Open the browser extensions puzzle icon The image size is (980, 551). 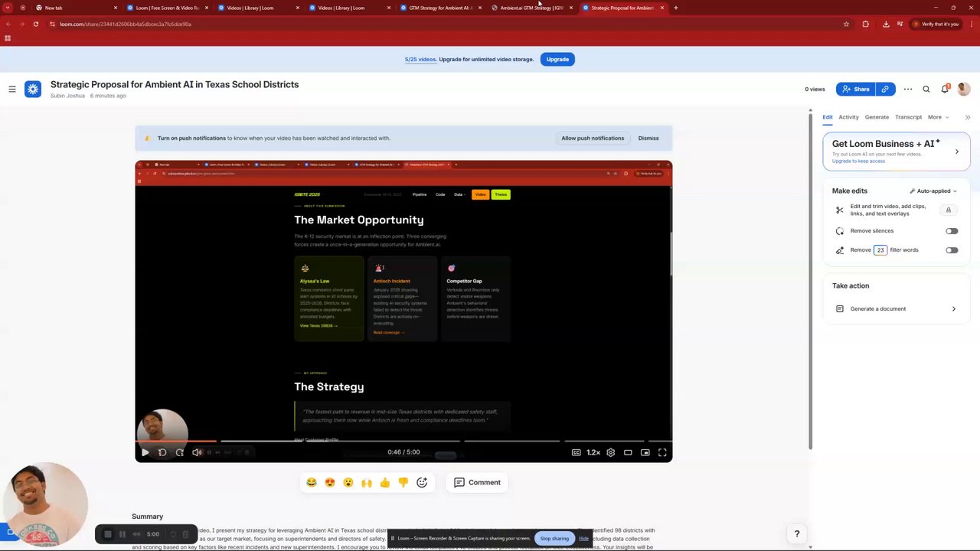[x=866, y=24]
